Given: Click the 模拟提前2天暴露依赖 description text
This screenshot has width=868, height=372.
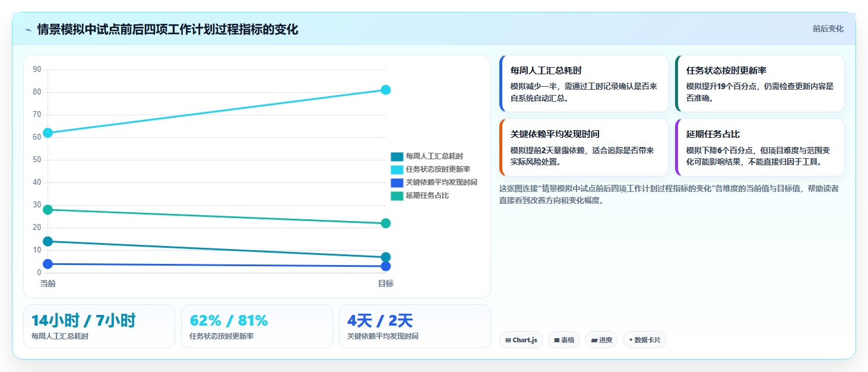Looking at the screenshot, I should click(582, 156).
